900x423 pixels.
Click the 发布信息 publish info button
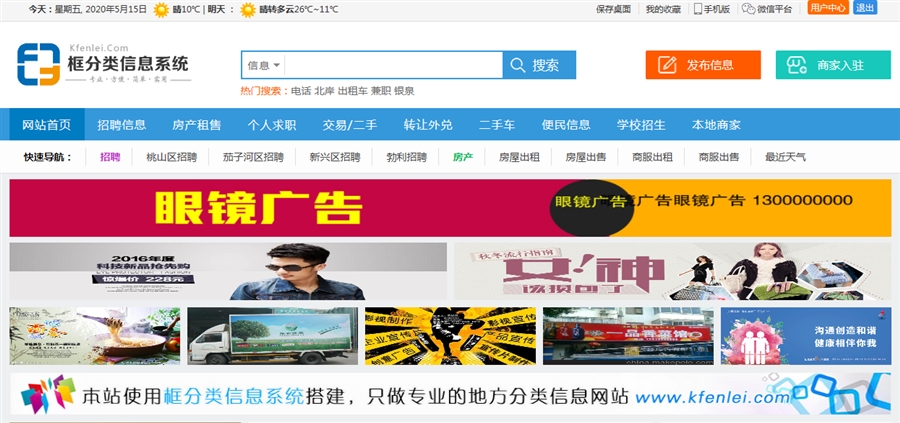pos(703,65)
